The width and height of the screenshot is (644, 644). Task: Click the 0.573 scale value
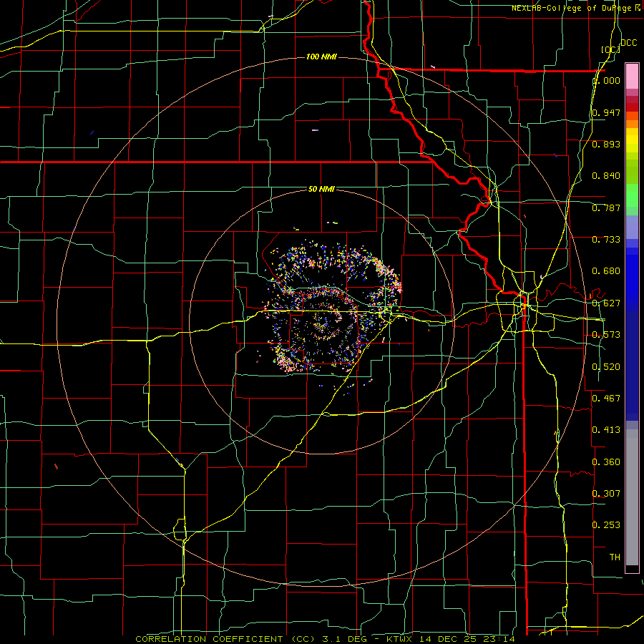[x=606, y=335]
